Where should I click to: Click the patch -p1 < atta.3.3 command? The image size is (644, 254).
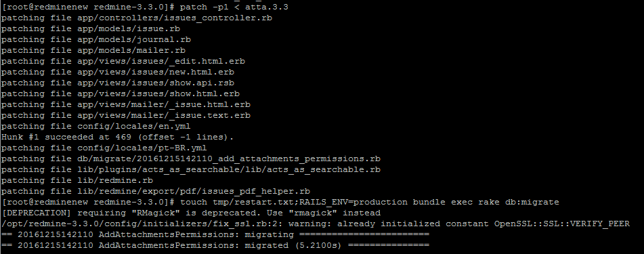(234, 7)
